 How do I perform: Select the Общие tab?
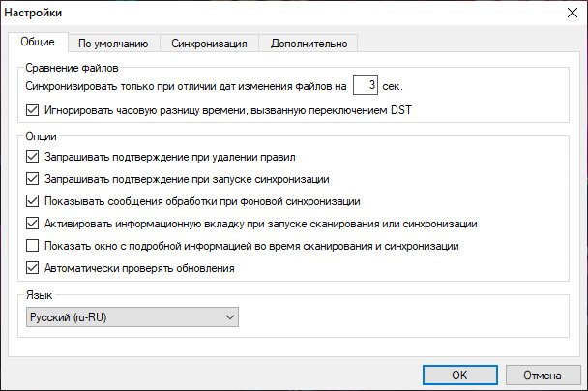pos(38,43)
